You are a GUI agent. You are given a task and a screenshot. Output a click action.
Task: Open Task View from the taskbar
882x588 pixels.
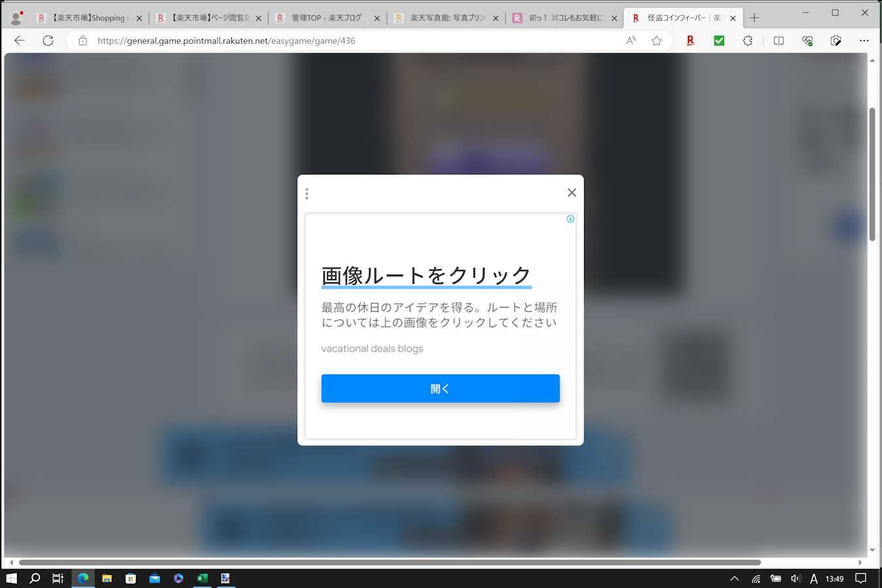[58, 578]
